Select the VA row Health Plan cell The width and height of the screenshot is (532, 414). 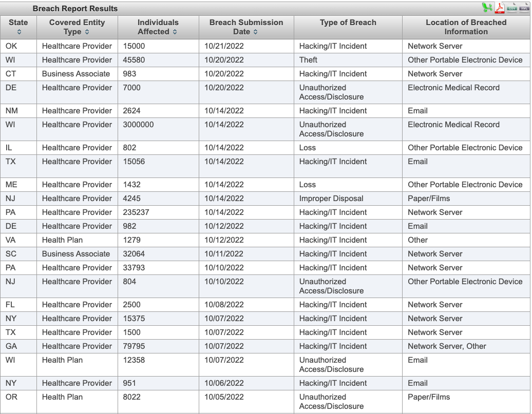point(77,241)
